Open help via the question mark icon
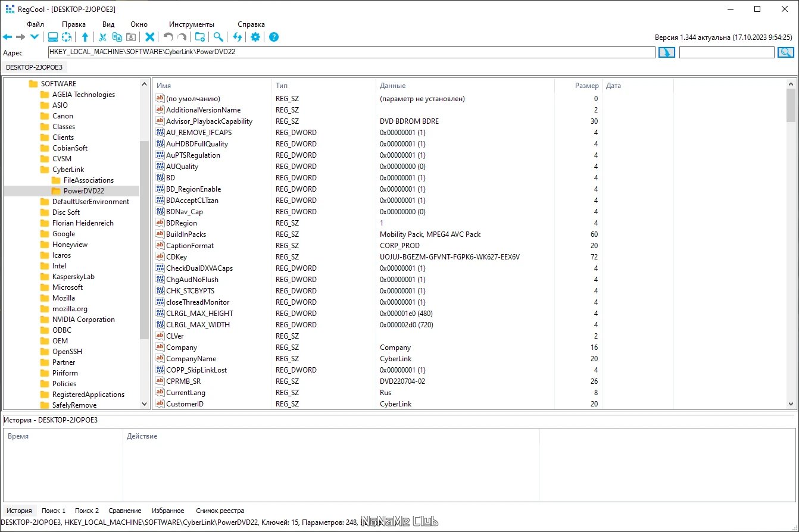The height and width of the screenshot is (532, 799). coord(274,37)
